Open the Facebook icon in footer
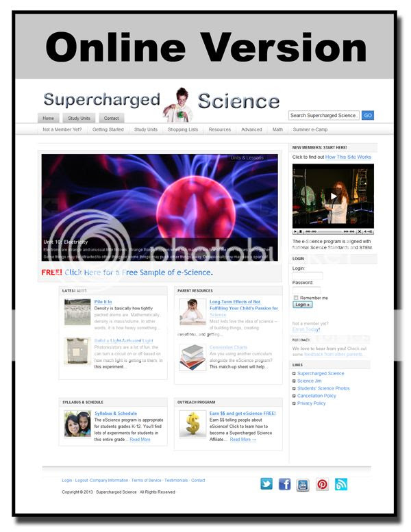 click(x=285, y=484)
